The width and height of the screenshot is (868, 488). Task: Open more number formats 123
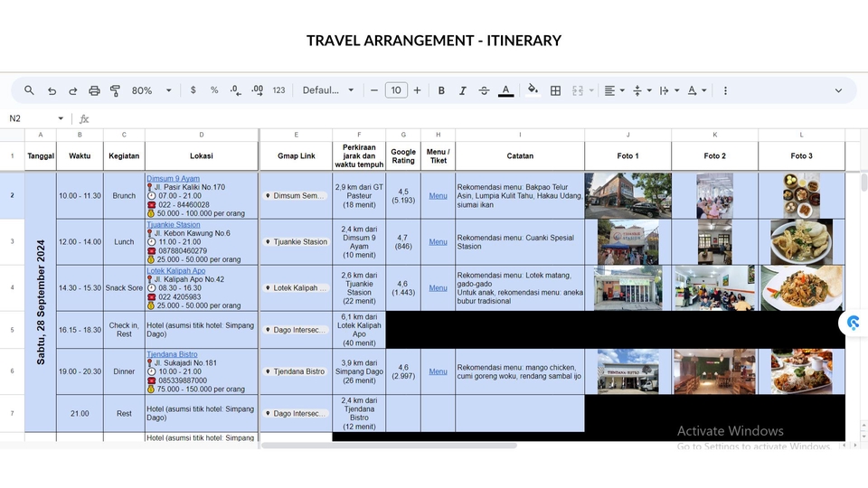pos(279,90)
